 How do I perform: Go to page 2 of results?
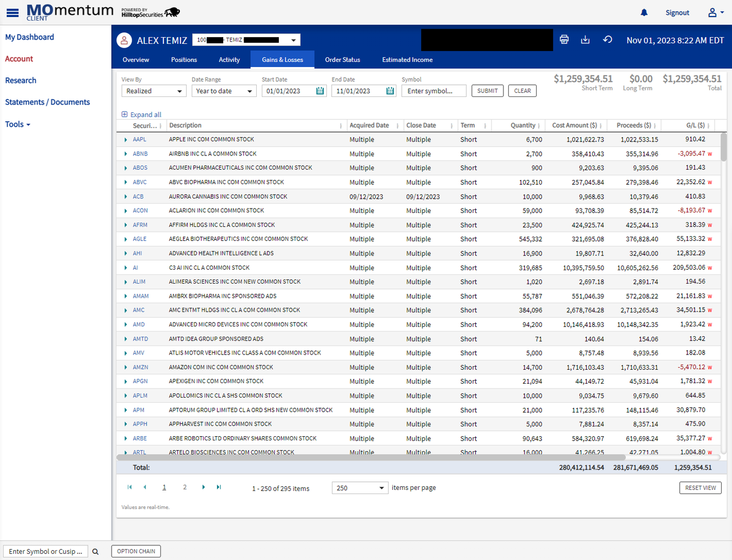(185, 487)
